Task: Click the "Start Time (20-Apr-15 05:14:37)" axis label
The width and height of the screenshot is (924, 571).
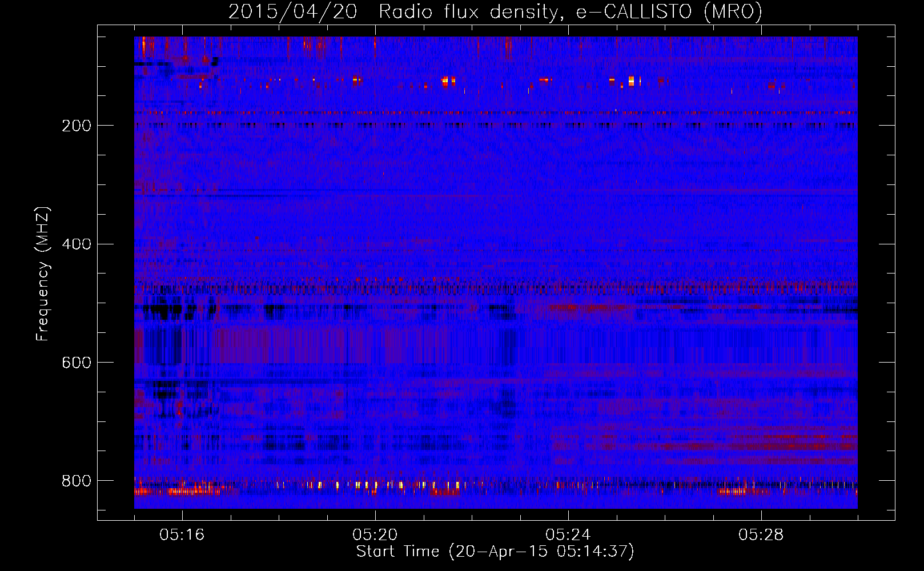Action: click(x=495, y=552)
